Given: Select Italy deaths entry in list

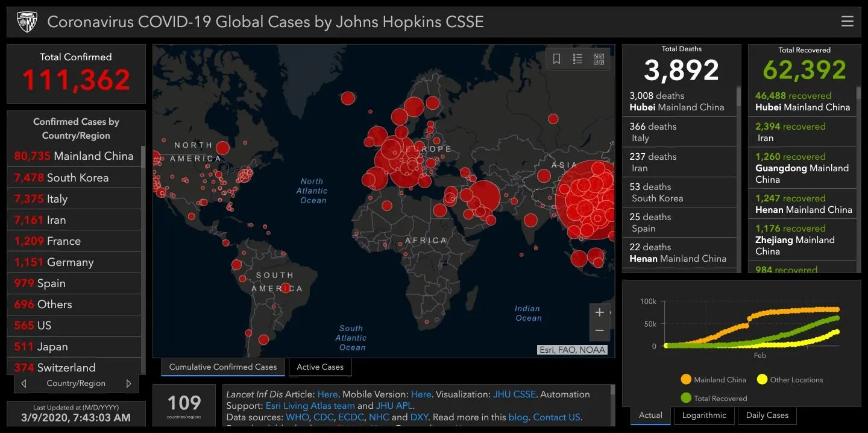Looking at the screenshot, I should 678,132.
